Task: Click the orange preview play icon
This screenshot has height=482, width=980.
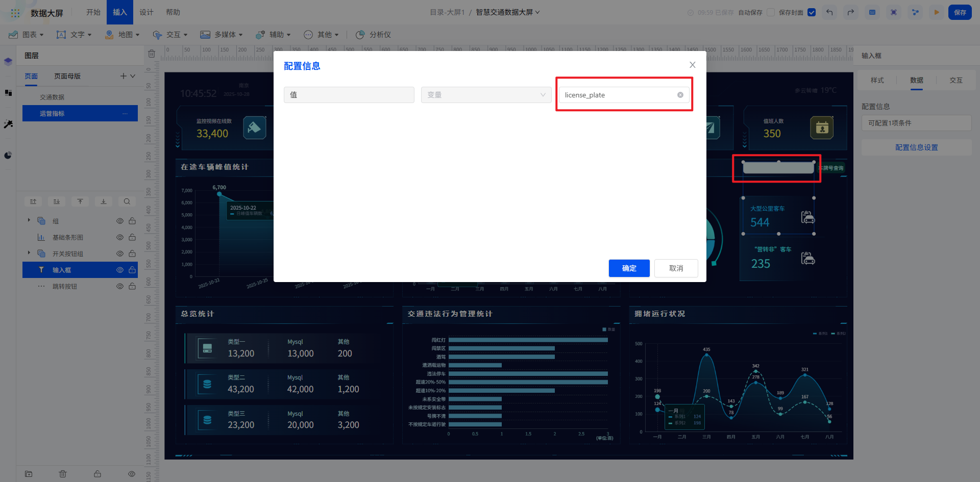Action: (936, 12)
